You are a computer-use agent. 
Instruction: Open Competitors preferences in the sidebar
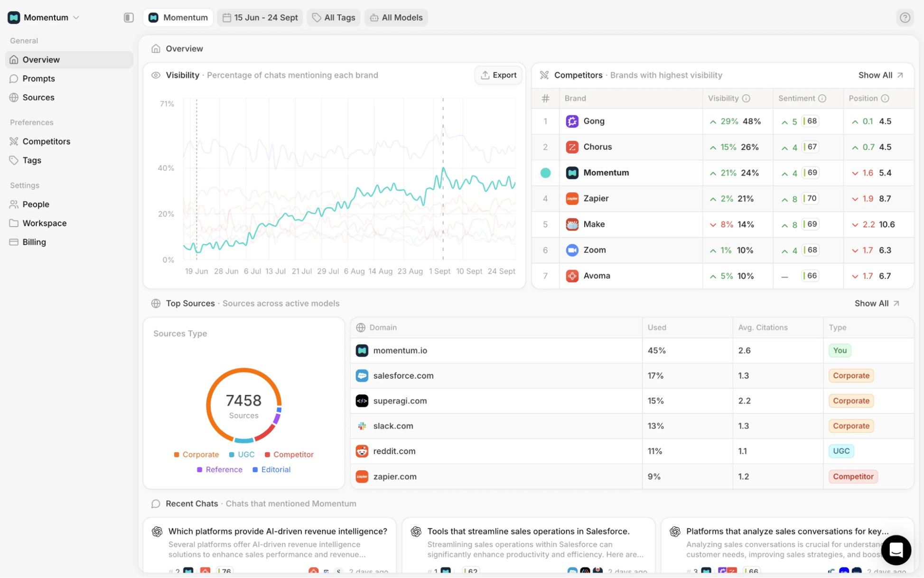click(x=69, y=141)
